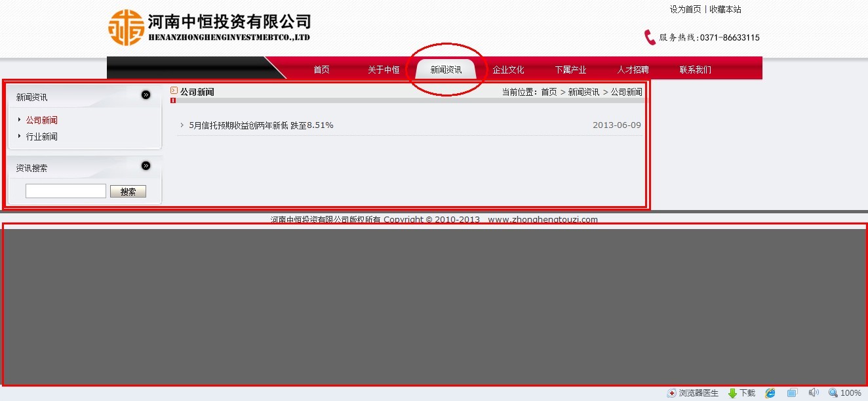Open the 企业文化 navigation item

(508, 70)
